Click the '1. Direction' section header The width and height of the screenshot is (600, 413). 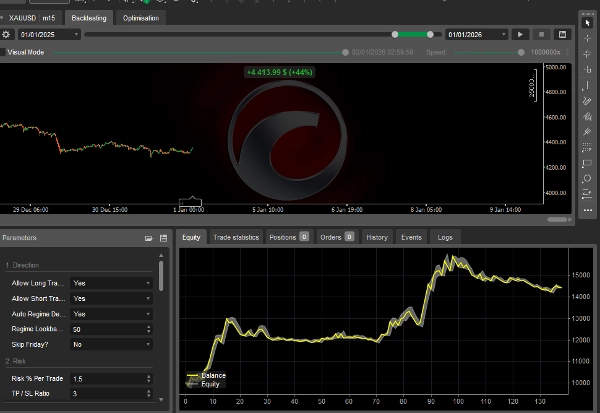pos(22,265)
